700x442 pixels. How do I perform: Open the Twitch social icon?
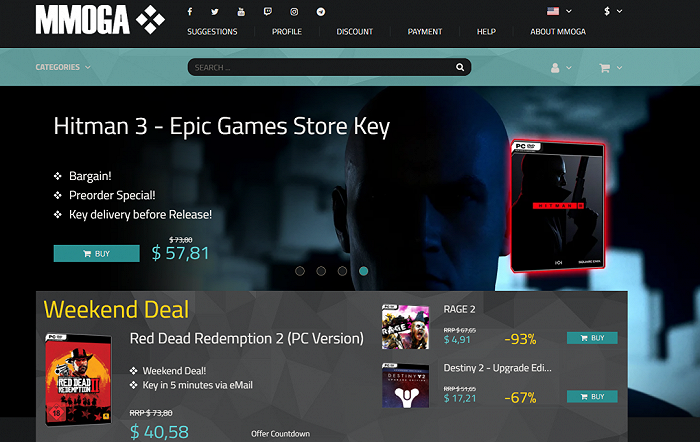(x=267, y=12)
